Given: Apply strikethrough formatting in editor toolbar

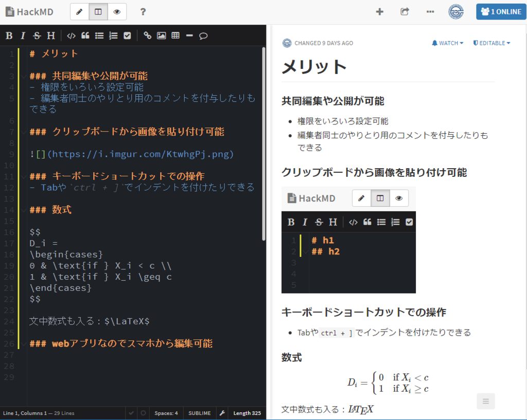Looking at the screenshot, I should click(37, 35).
